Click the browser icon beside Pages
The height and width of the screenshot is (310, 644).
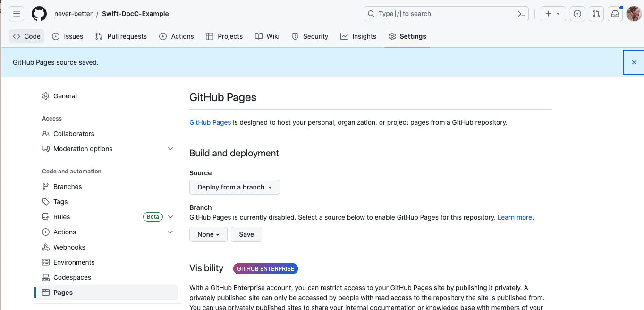pos(46,293)
